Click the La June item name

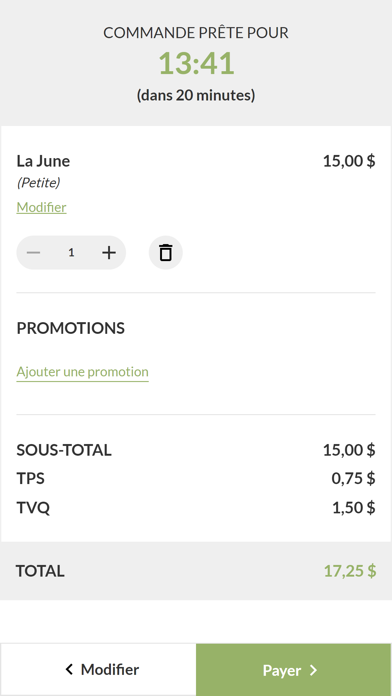coord(43,161)
